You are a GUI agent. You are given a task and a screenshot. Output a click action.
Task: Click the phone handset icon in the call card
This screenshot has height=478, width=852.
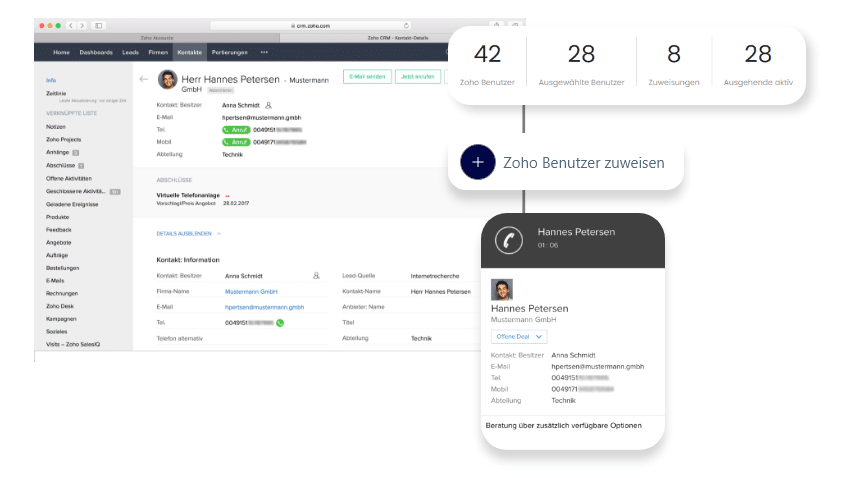509,240
